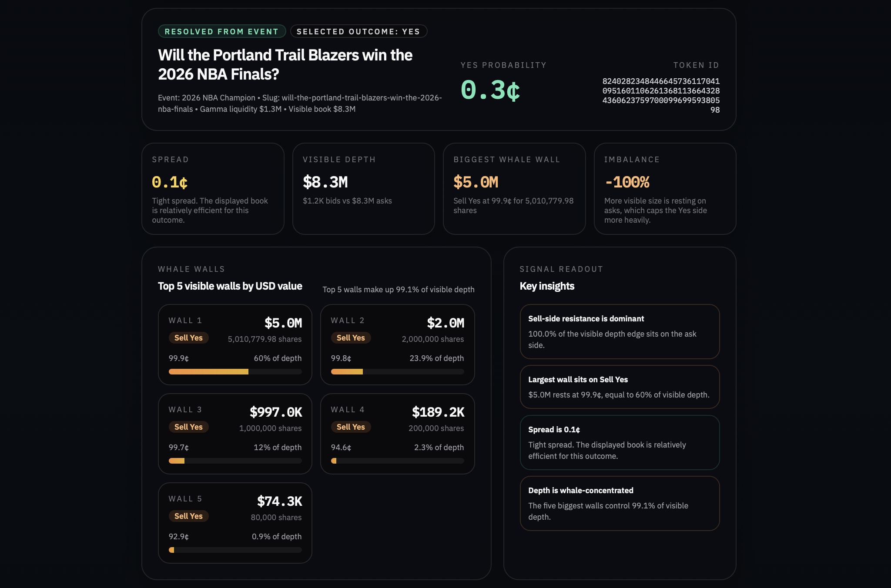Click the Top 5 visible walls heading
The height and width of the screenshot is (588, 891).
(x=230, y=286)
